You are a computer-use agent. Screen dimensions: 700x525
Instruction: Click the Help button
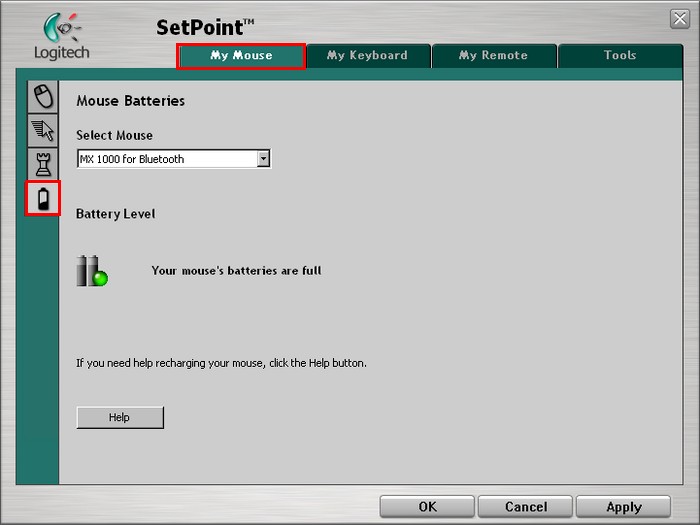(x=120, y=417)
